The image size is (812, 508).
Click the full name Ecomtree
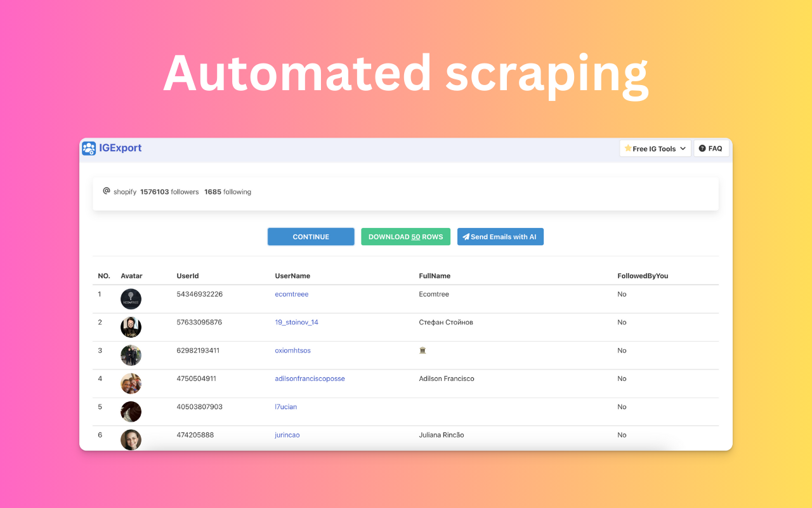434,294
